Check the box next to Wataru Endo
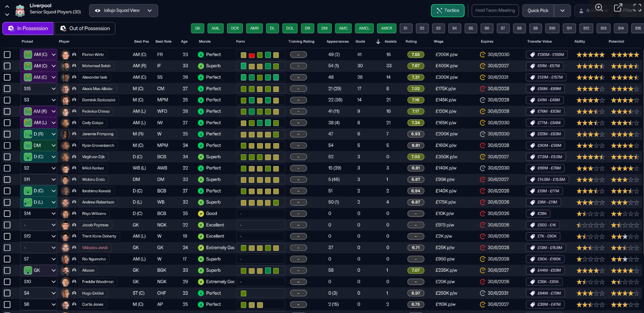Viewport: 644px width, 313px height. (x=7, y=179)
